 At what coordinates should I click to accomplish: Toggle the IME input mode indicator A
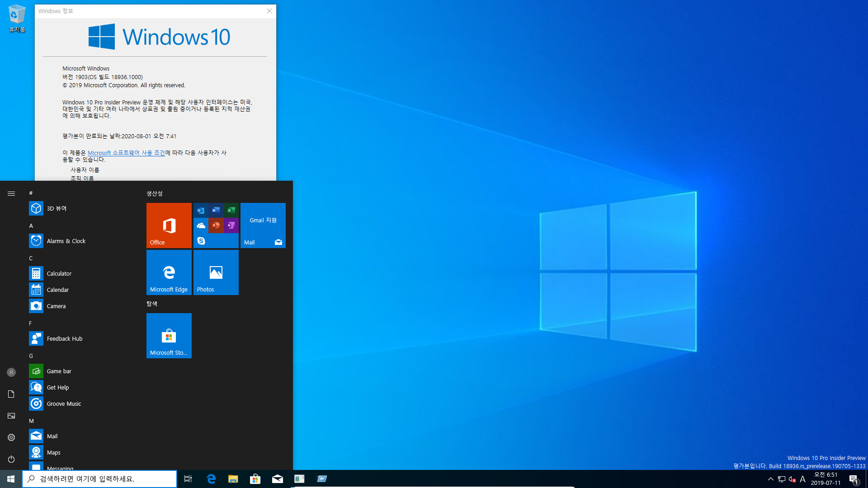tap(803, 479)
